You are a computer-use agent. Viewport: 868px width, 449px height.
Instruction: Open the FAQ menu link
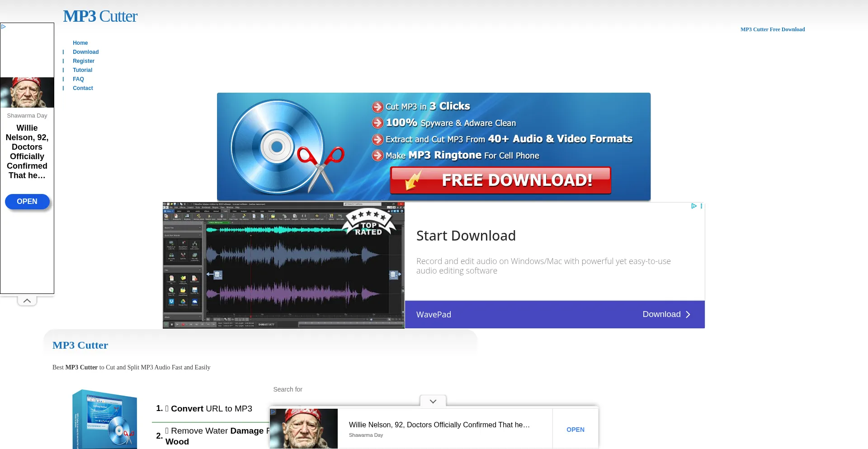[x=78, y=79]
